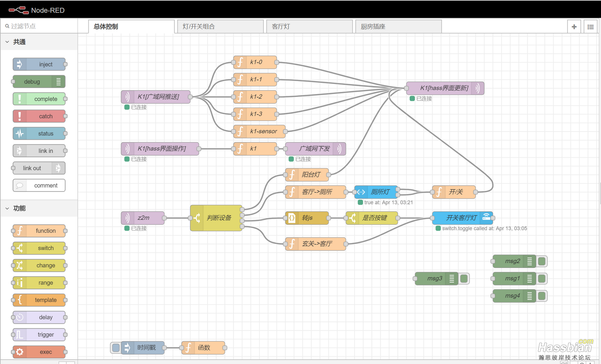Pick the complete node from palette

[x=39, y=99]
